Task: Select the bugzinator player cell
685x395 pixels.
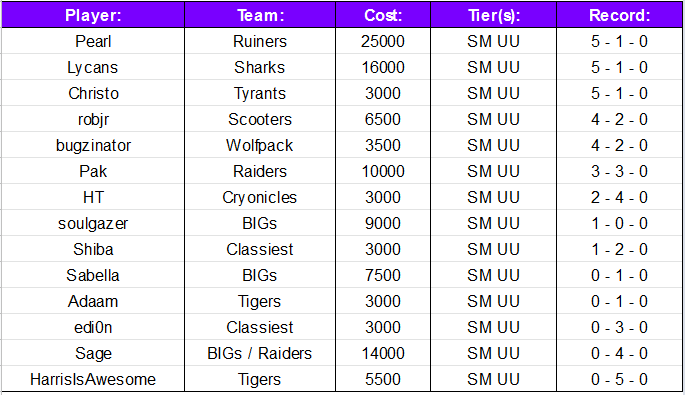Action: click(93, 145)
